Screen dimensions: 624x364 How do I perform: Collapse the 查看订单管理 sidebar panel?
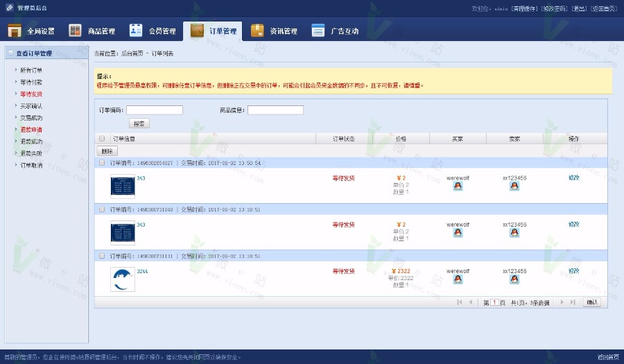10,53
